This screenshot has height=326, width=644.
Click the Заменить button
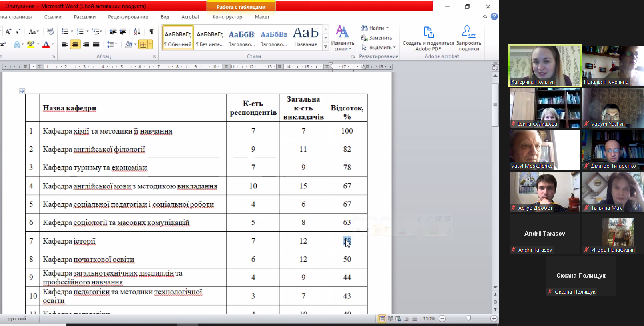(x=377, y=38)
